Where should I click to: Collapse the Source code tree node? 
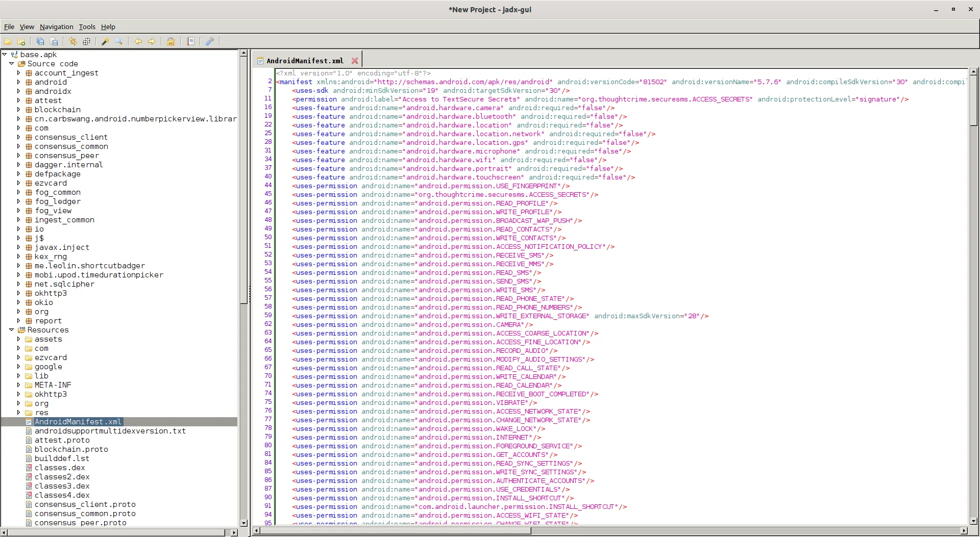point(11,64)
